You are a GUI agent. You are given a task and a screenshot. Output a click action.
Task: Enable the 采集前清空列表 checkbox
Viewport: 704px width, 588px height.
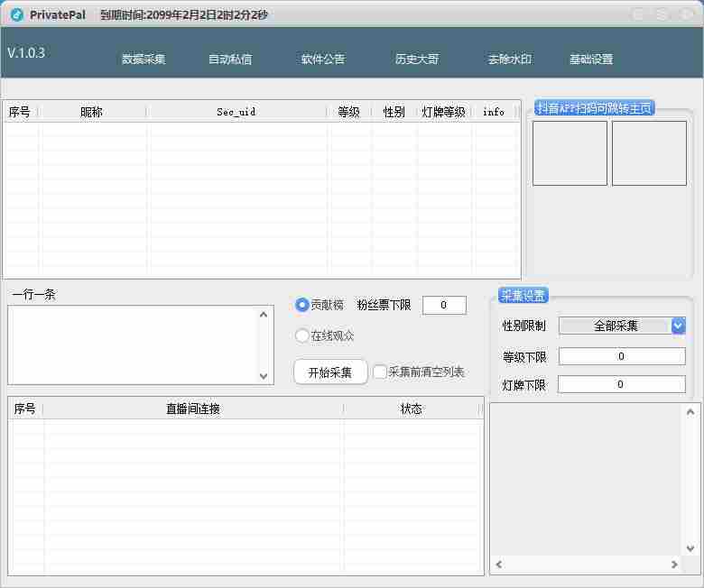[380, 372]
